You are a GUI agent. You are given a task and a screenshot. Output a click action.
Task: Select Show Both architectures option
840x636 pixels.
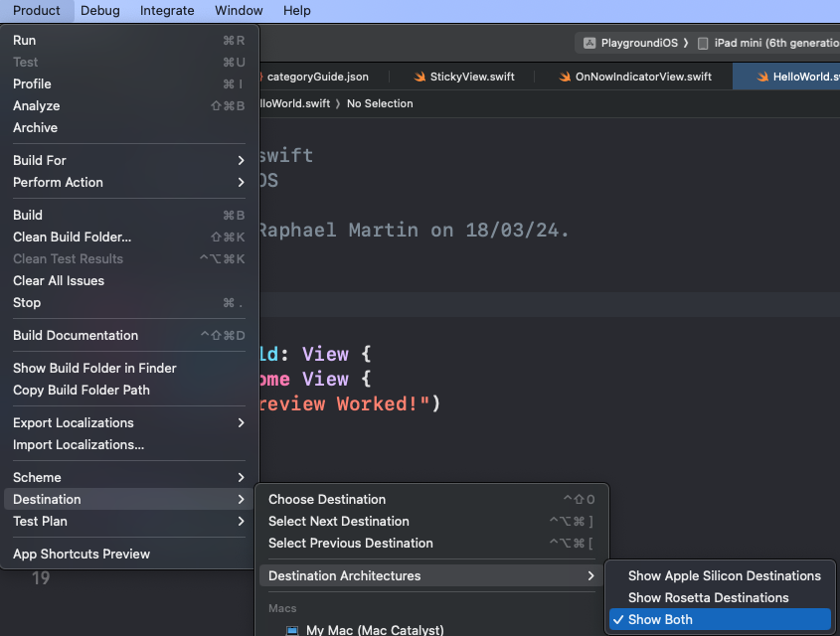point(720,619)
